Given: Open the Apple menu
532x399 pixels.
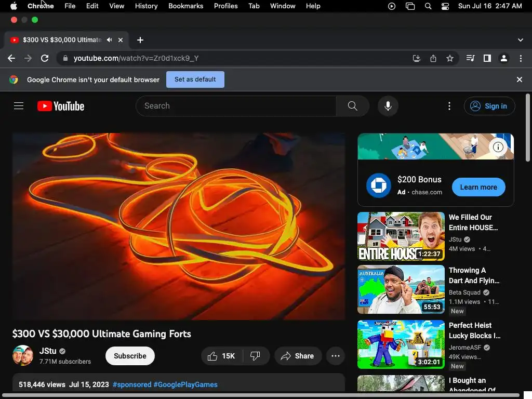Looking at the screenshot, I should coord(14,6).
